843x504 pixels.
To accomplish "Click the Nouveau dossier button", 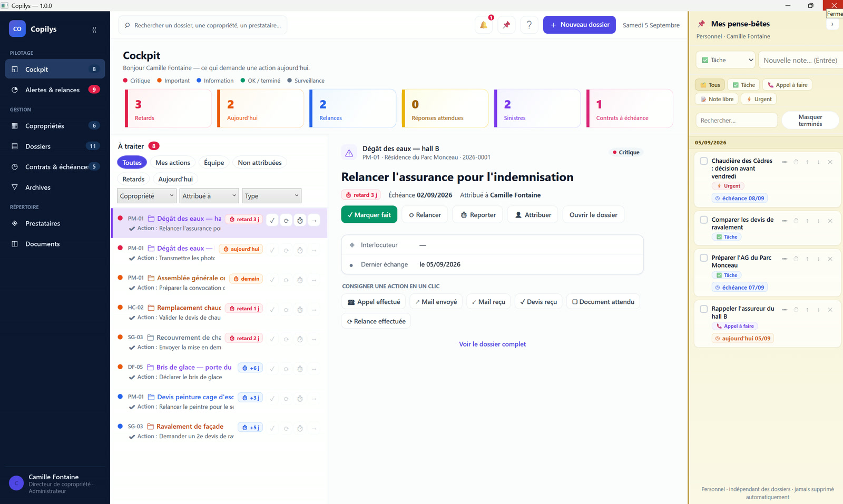I will point(580,25).
